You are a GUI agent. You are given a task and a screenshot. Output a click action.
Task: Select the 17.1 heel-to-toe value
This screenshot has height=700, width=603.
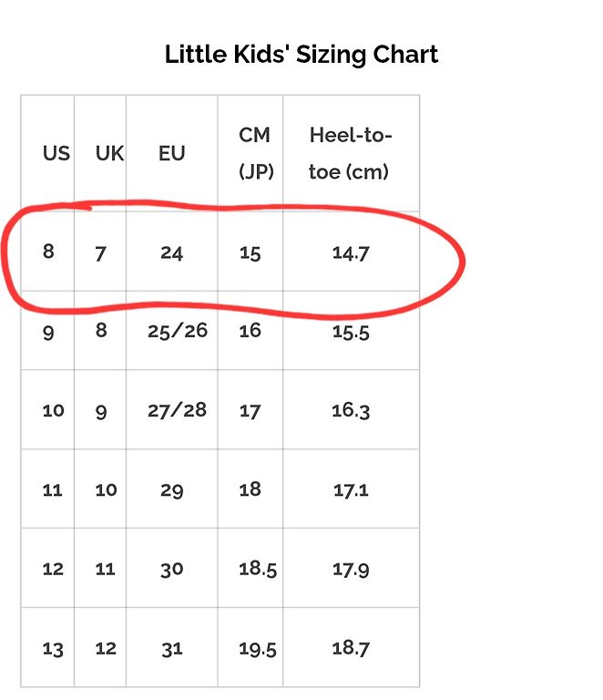click(x=350, y=489)
